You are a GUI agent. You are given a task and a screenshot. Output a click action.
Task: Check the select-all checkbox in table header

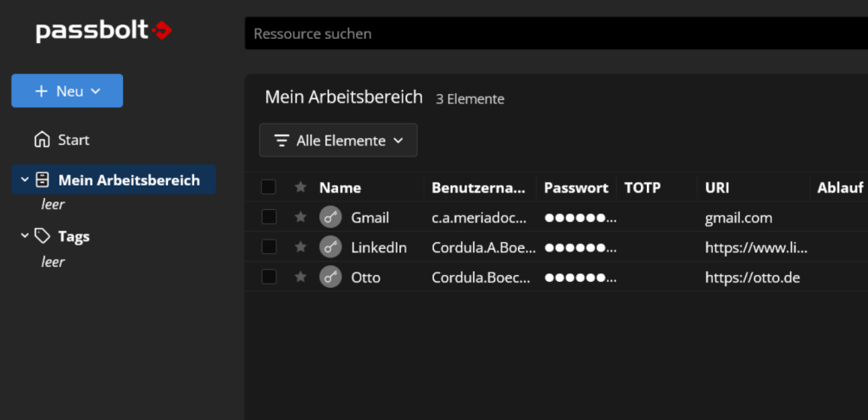coord(269,188)
